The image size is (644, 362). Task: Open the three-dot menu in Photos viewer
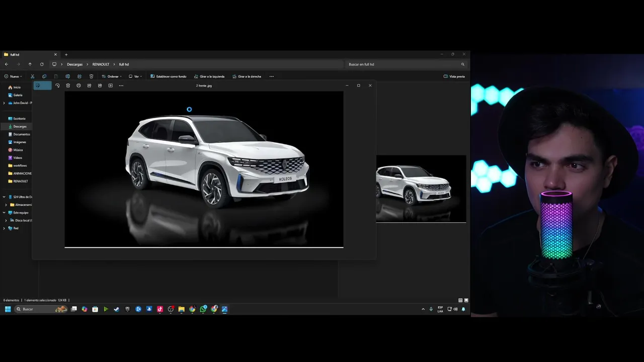tap(121, 85)
